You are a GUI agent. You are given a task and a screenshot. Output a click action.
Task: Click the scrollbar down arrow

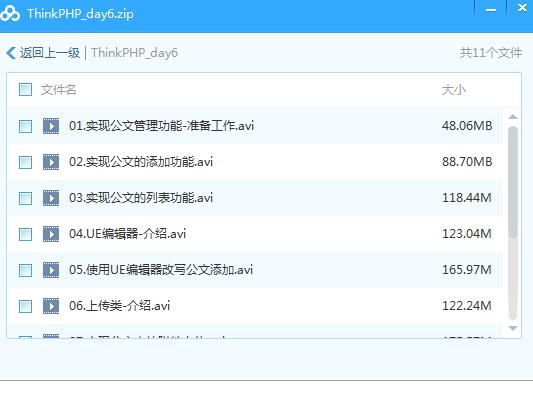tap(513, 328)
